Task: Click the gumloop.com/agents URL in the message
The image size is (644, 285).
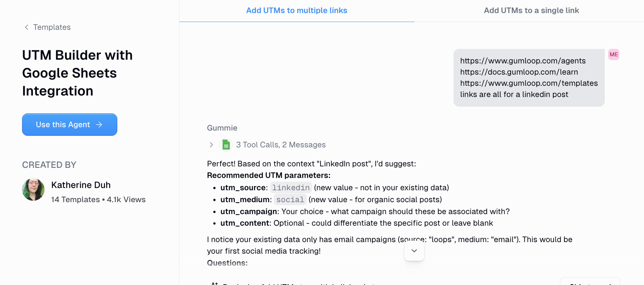Action: [x=523, y=60]
